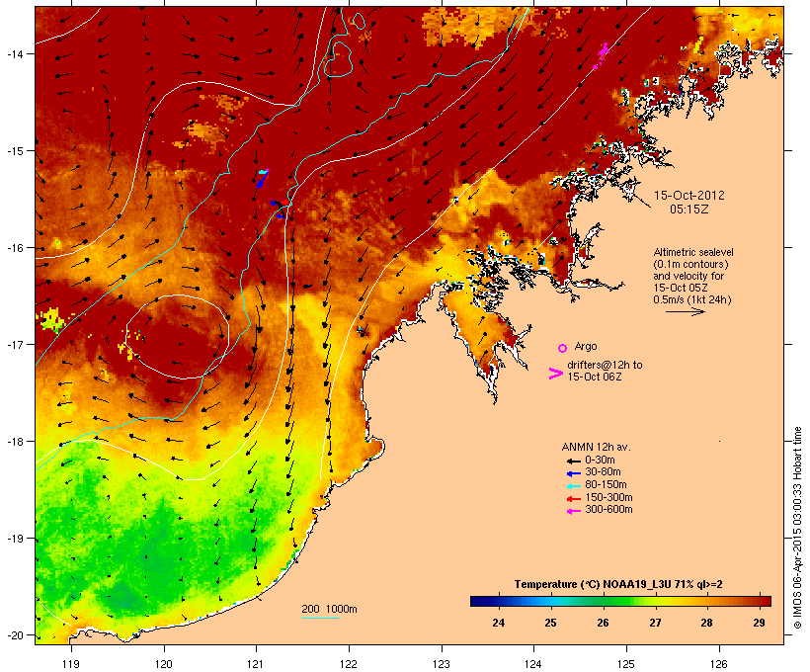Click the 122 longitude axis label
Screen dimensions: 810x672
[349, 664]
